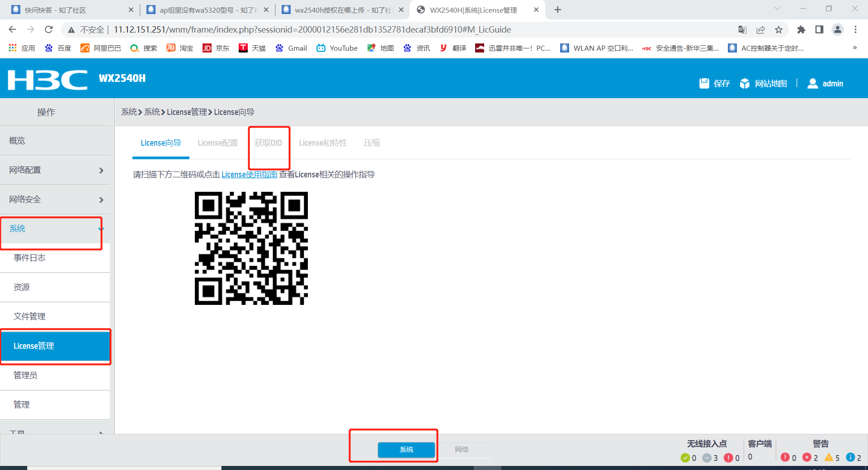
Task: Open the 地图 bookmark
Action: pos(380,48)
